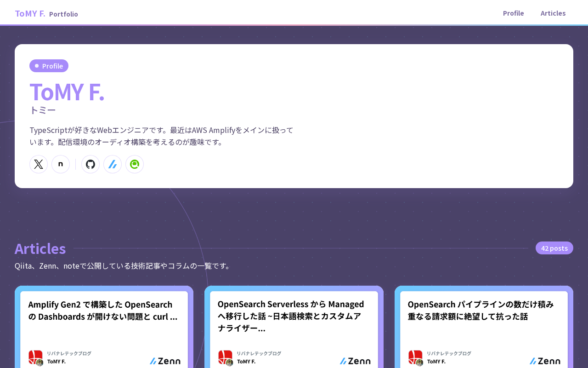Open the OpenSearch パイプライン article card
This screenshot has height=368, width=588.
[x=484, y=327]
